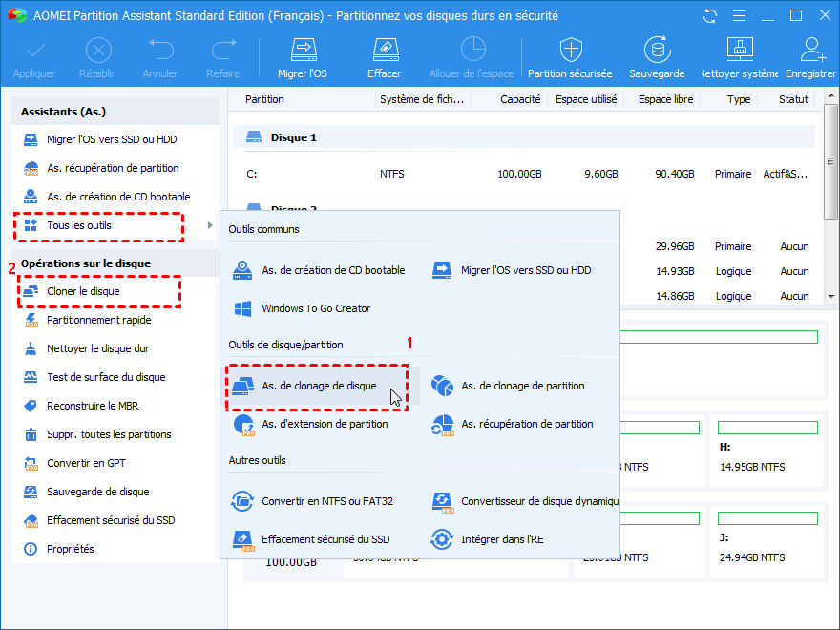The image size is (840, 630).
Task: Click the Annuler undo icon
Action: 160,51
